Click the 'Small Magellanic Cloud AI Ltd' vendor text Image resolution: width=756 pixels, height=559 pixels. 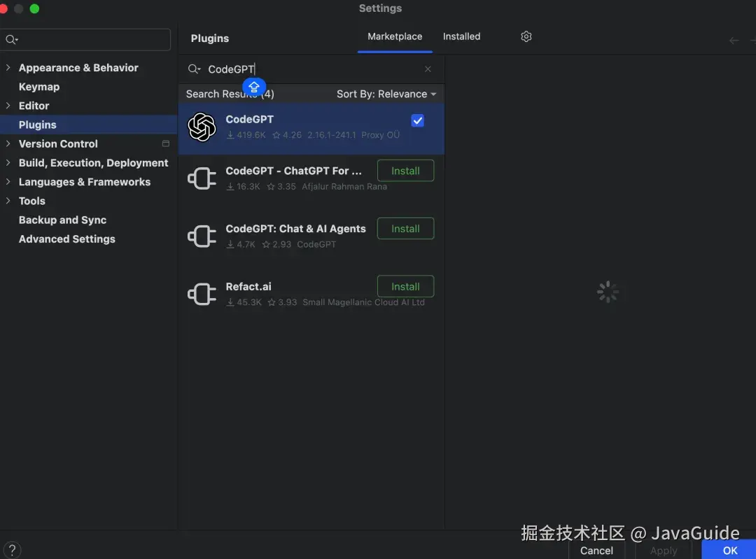pos(363,302)
